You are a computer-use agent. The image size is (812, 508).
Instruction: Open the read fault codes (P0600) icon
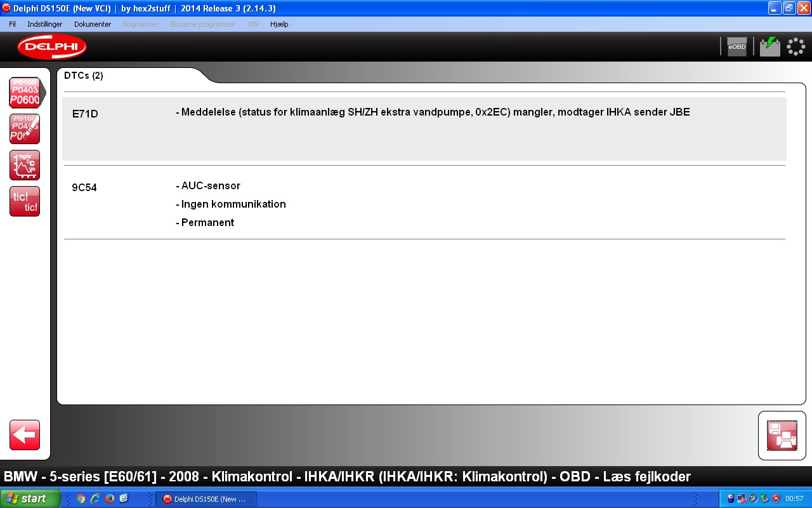click(x=25, y=93)
